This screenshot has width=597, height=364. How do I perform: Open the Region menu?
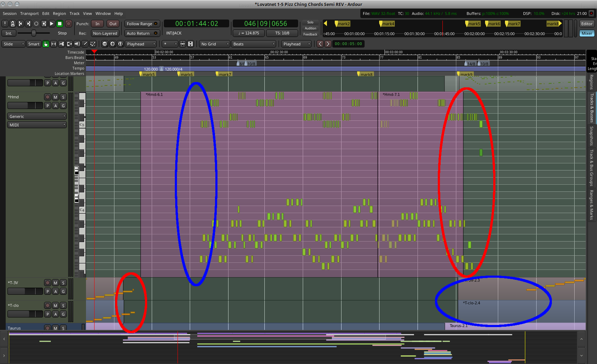[x=59, y=13]
